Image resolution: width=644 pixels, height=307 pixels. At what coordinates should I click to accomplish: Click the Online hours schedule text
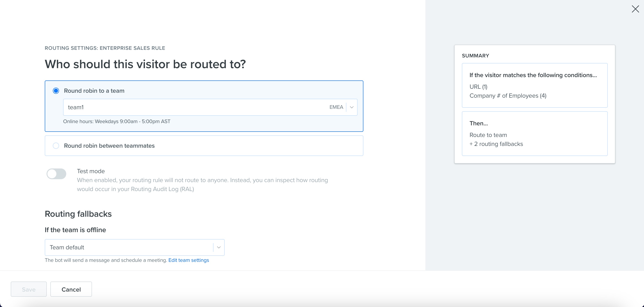tap(117, 122)
